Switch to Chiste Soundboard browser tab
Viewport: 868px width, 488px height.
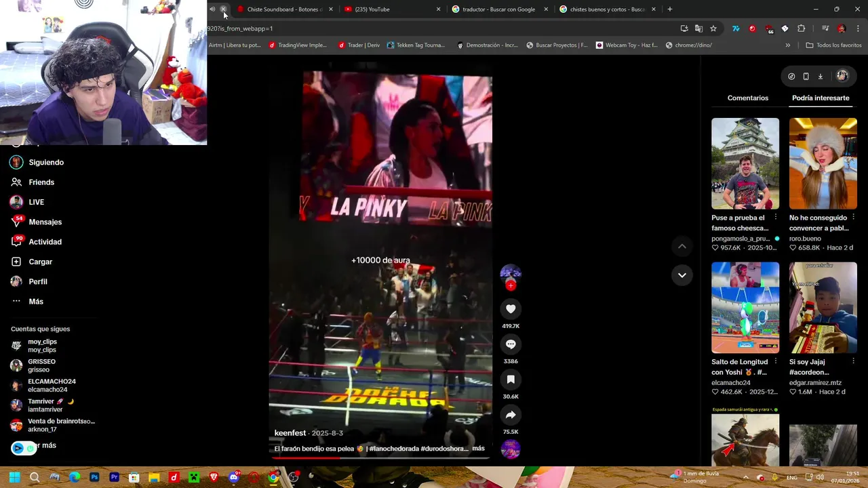pos(285,9)
